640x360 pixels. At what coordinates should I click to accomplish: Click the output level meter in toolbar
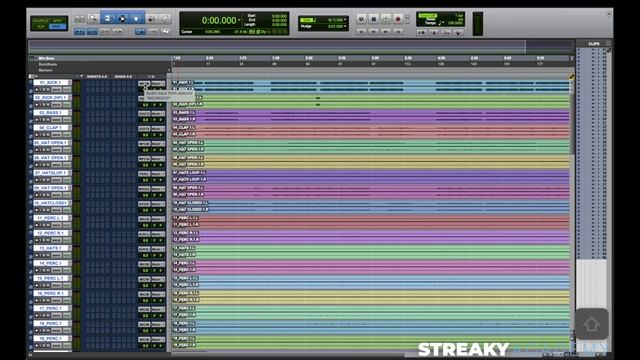[x=478, y=24]
